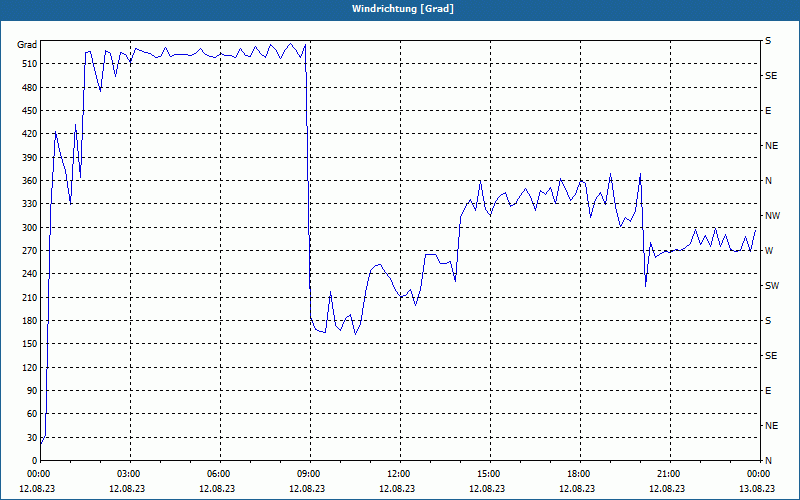Pick the '300' y-axis value
The height and width of the screenshot is (500, 800).
coord(29,227)
